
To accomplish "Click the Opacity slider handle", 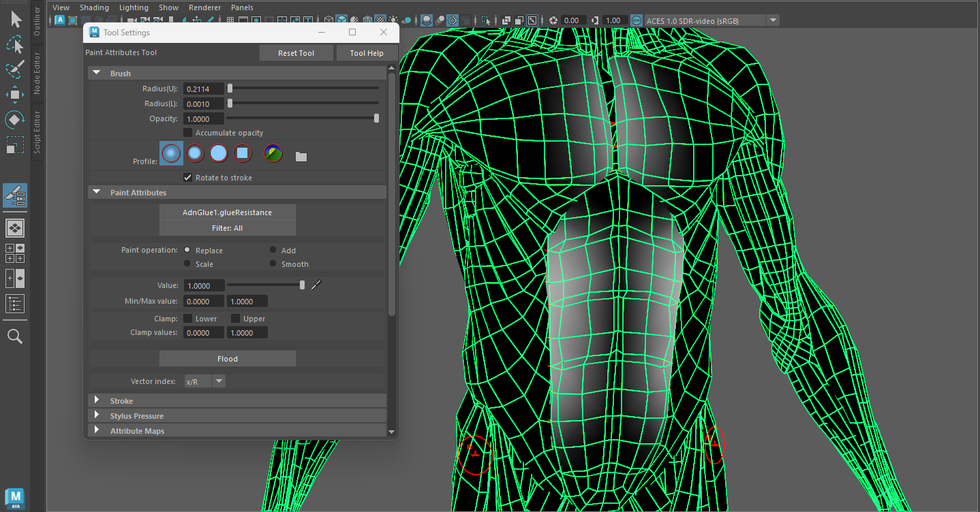I will (376, 118).
